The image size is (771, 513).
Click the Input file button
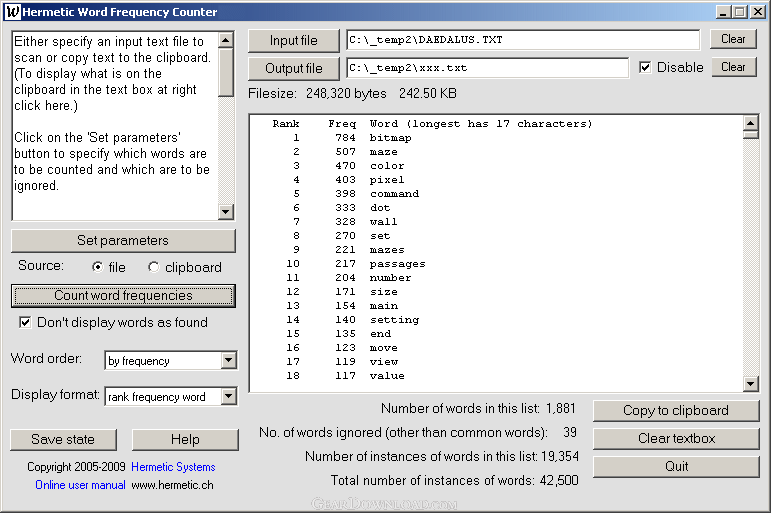(294, 40)
